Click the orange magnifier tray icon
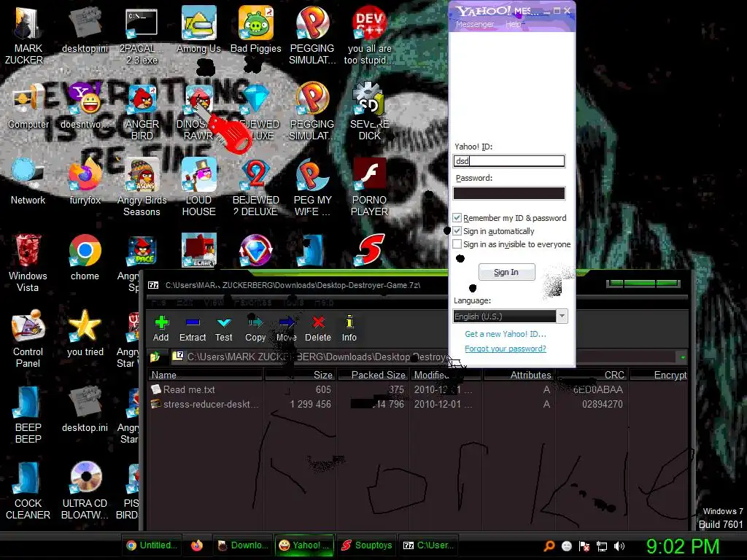 pyautogui.click(x=549, y=546)
